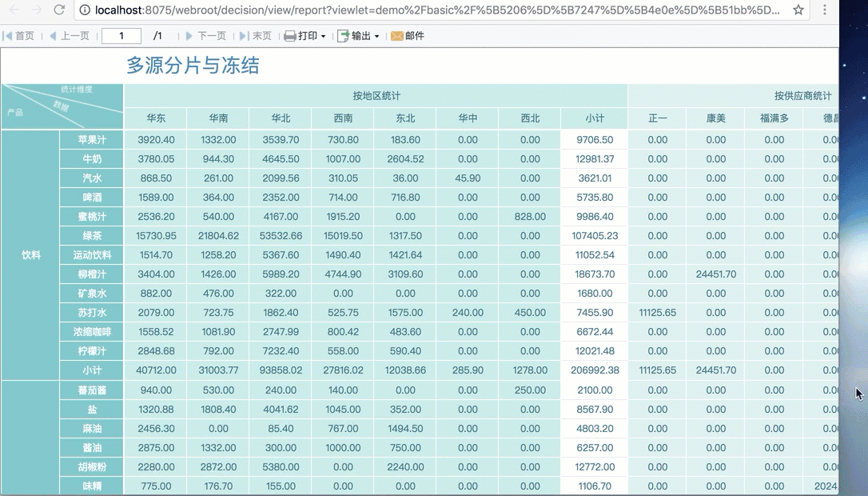Viewport: 868px width, 496px height.
Task: Click the browser address bar URL
Action: (x=436, y=10)
